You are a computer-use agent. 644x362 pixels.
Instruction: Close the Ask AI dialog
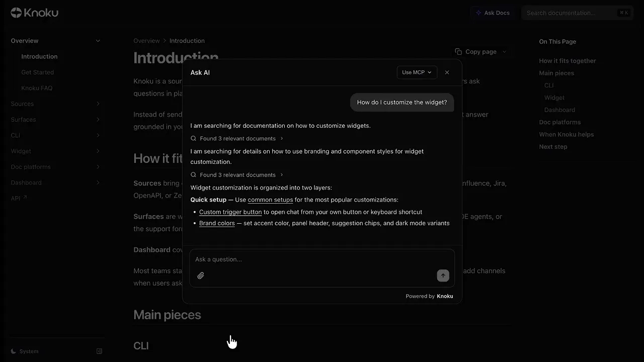click(447, 72)
